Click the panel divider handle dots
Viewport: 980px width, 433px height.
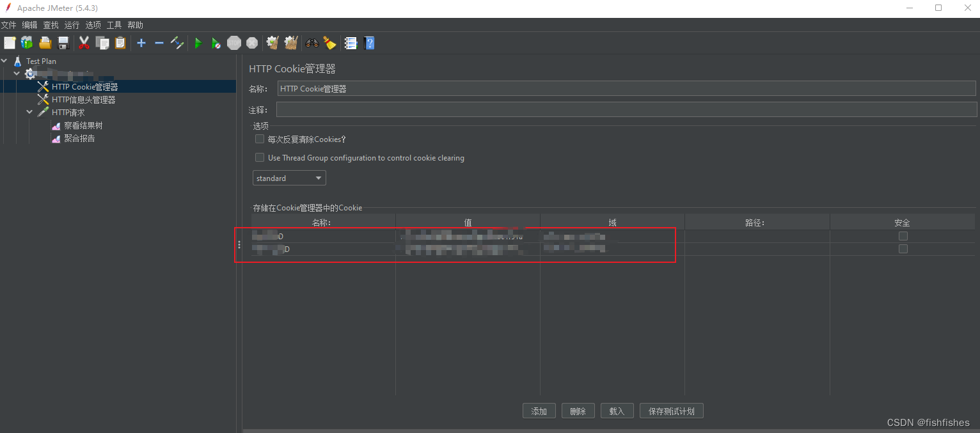click(239, 244)
